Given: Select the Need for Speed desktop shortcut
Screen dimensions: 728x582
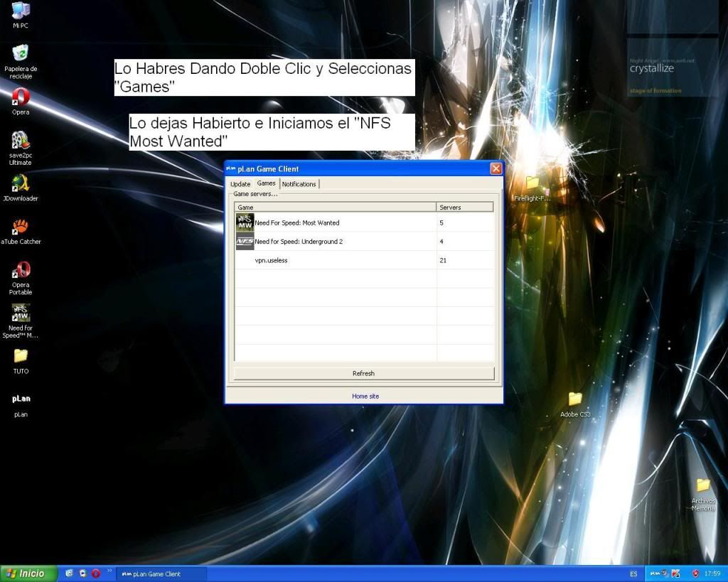Looking at the screenshot, I should [21, 320].
